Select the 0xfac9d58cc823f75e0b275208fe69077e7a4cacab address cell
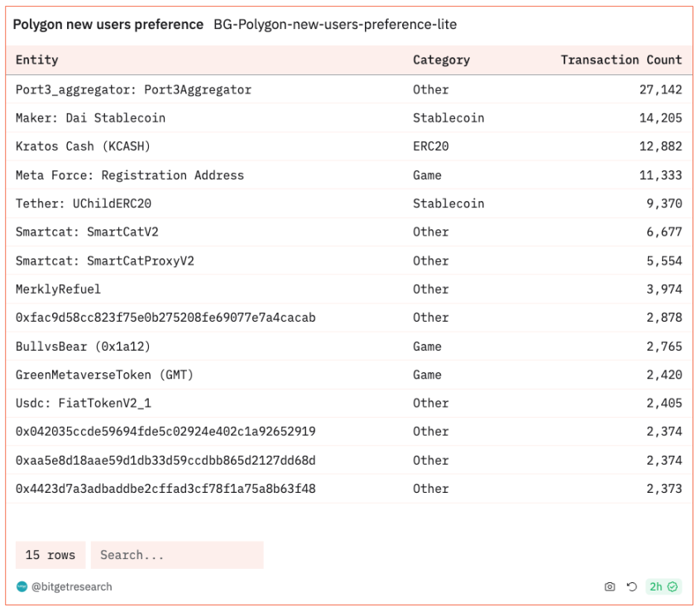Screen dimensions: 700x612 tap(165, 318)
